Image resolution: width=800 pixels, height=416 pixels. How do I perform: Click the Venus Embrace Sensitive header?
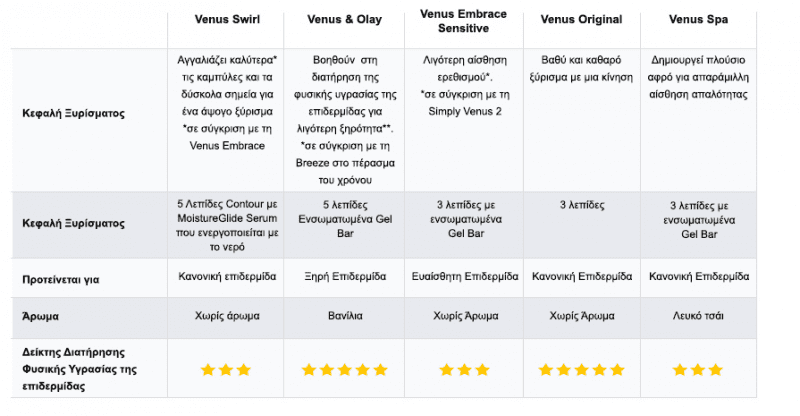tap(463, 21)
